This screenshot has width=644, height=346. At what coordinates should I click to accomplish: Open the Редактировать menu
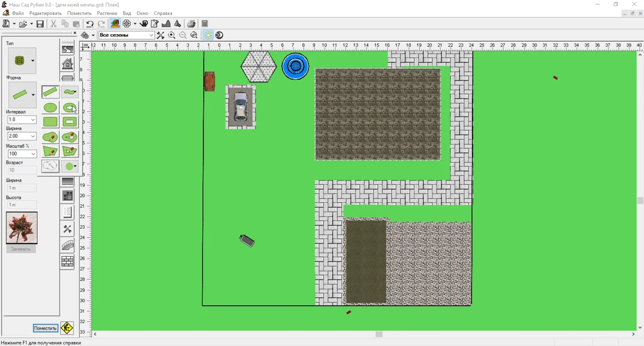[45, 13]
